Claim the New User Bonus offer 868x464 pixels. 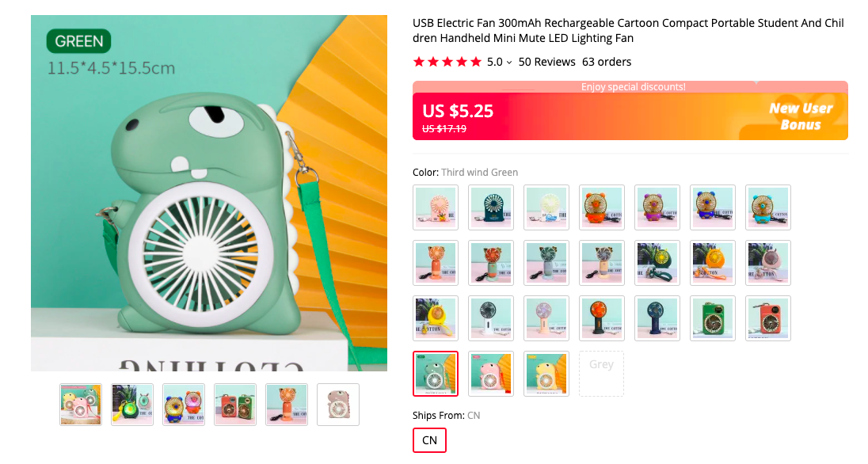[x=801, y=114]
